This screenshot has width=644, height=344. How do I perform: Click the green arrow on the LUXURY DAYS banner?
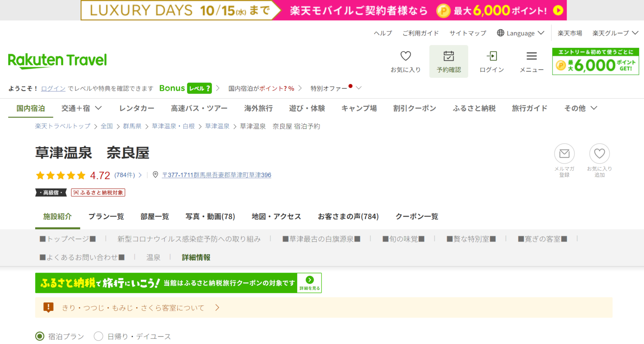coord(558,10)
